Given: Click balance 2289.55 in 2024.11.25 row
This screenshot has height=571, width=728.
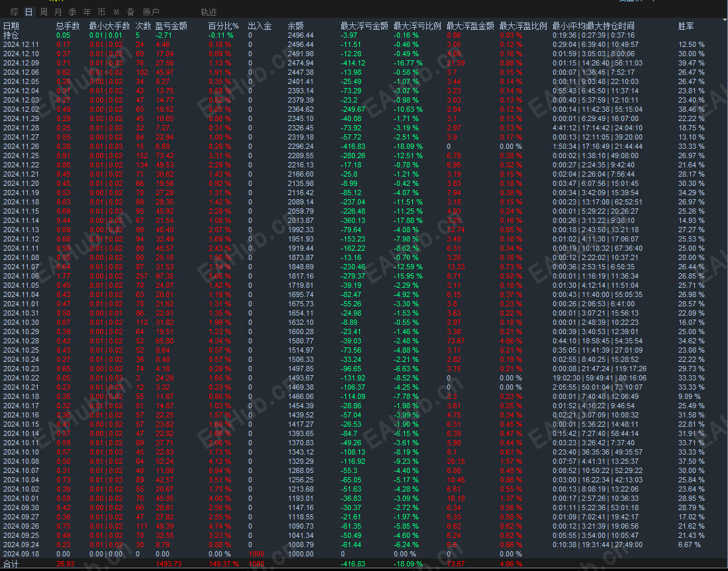Looking at the screenshot, I should (x=300, y=155).
